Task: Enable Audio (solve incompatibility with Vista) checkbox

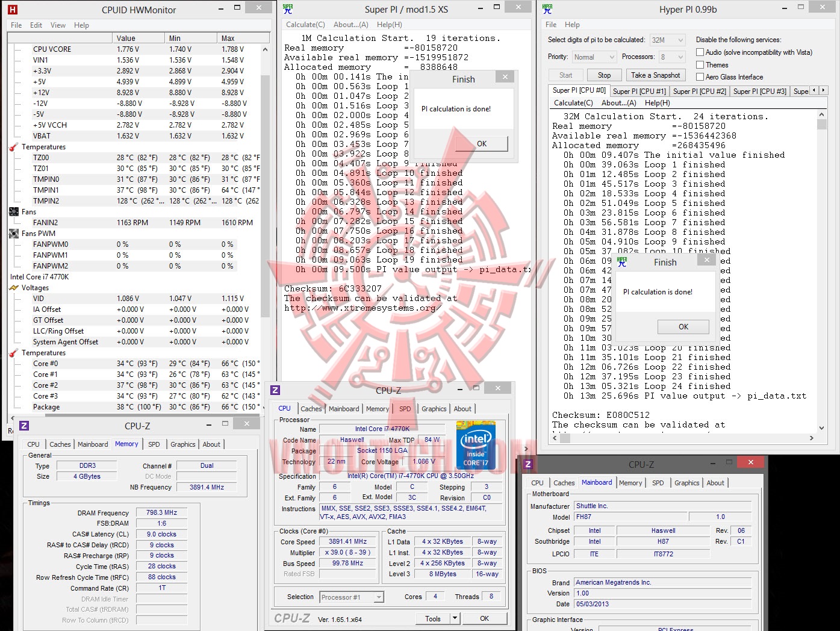Action: [700, 52]
